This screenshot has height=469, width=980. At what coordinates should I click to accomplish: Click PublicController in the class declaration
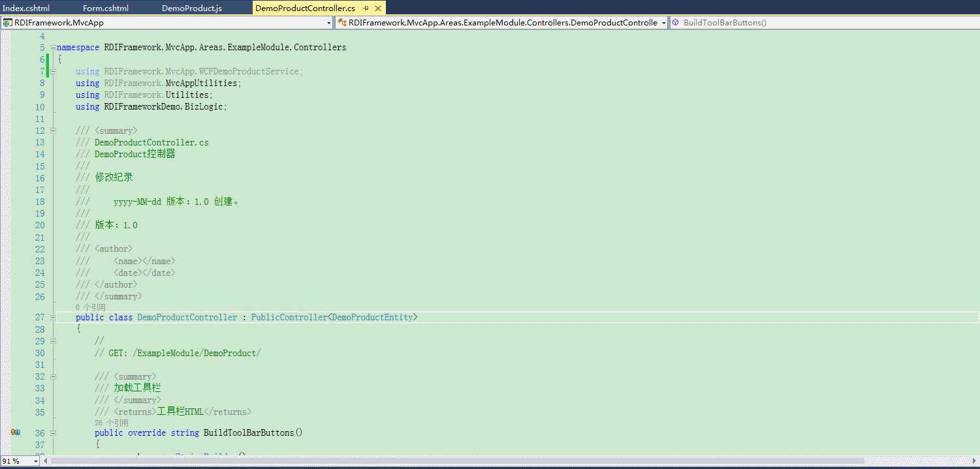[289, 318]
